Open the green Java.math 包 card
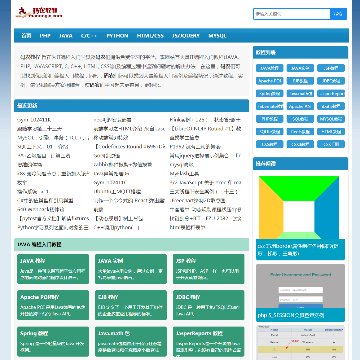 pyautogui.click(x=131, y=341)
